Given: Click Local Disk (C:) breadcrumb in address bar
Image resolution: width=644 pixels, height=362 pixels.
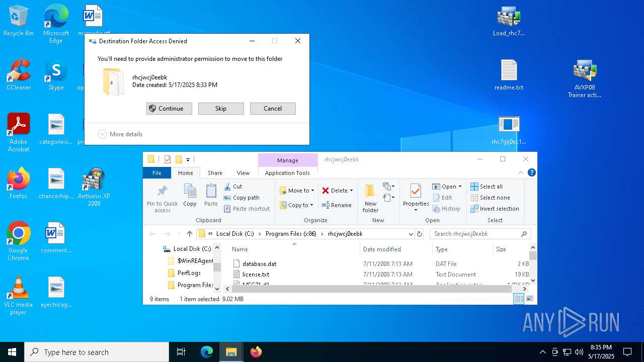Looking at the screenshot, I should coord(235,234).
